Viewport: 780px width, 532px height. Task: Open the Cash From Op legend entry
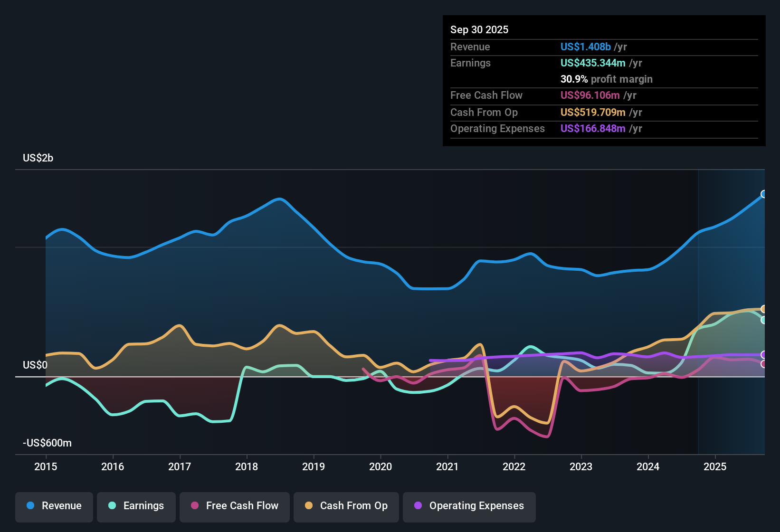346,506
